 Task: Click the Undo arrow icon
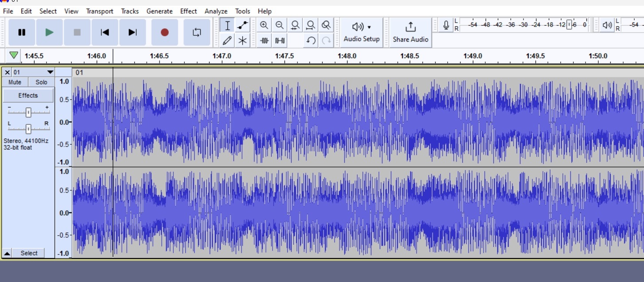coord(311,41)
